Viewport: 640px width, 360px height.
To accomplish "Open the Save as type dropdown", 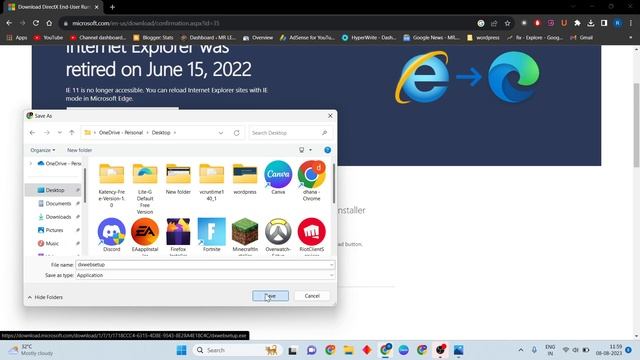I will (205, 276).
